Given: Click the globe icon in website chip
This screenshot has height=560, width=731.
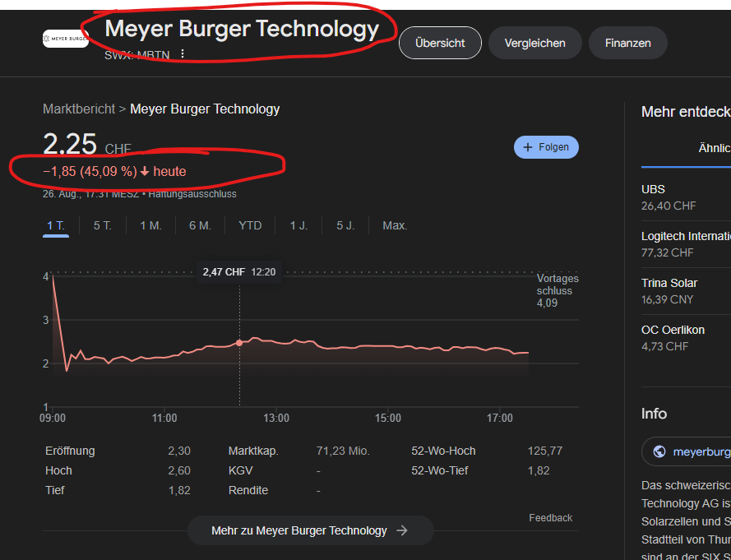Looking at the screenshot, I should click(659, 451).
